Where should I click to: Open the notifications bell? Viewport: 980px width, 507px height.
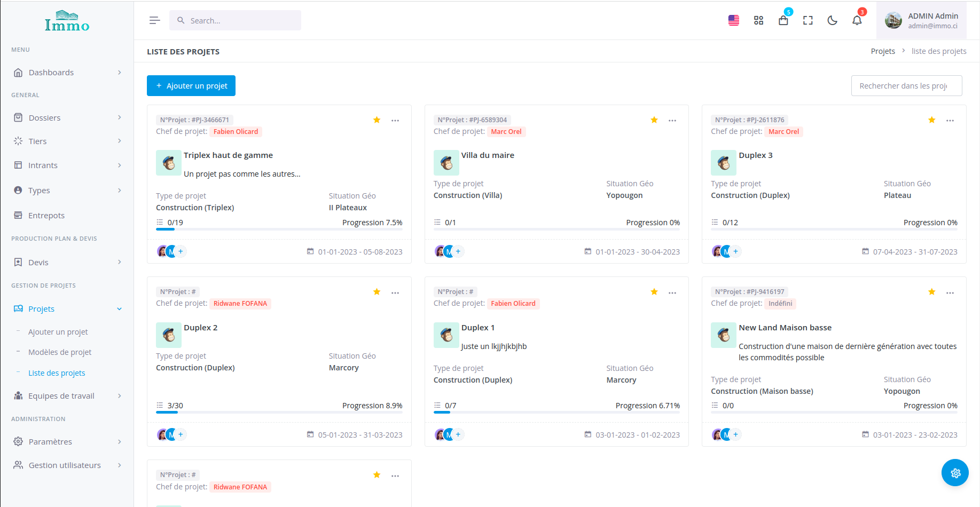(857, 20)
